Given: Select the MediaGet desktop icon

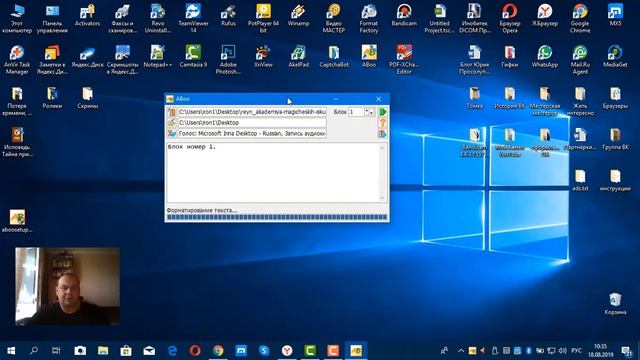Looking at the screenshot, I should pyautogui.click(x=615, y=57).
